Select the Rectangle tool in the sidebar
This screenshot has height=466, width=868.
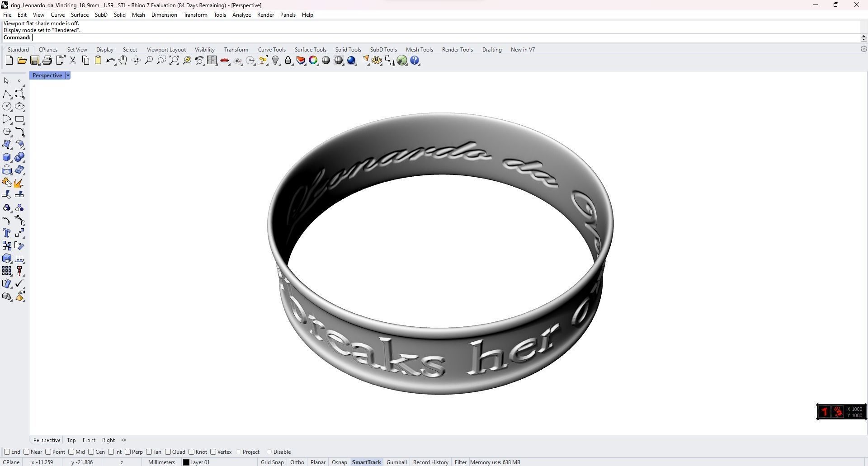coord(19,119)
